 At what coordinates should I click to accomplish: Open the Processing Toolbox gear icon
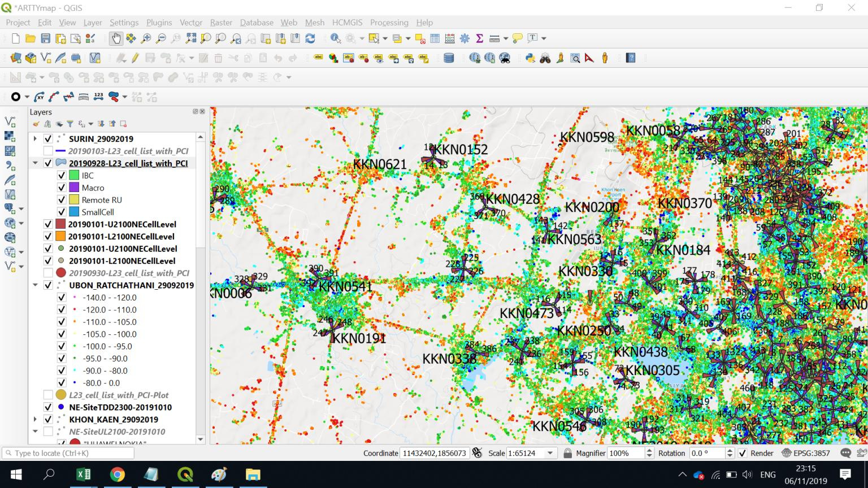click(465, 38)
